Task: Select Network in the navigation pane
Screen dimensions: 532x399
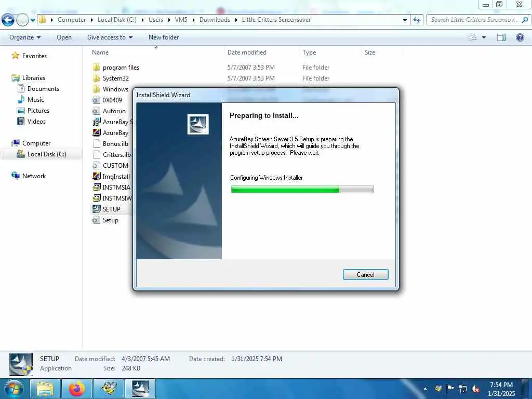Action: [x=34, y=176]
